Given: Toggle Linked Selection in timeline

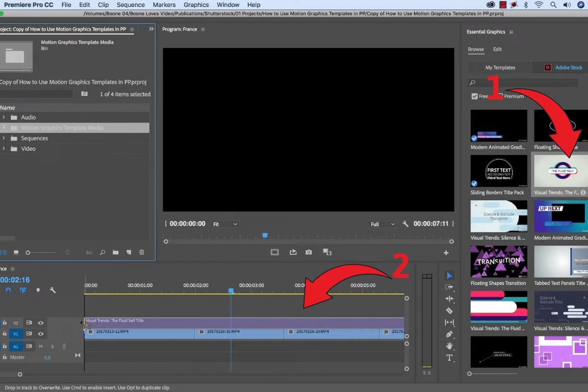Looking at the screenshot, I should pyautogui.click(x=23, y=290).
